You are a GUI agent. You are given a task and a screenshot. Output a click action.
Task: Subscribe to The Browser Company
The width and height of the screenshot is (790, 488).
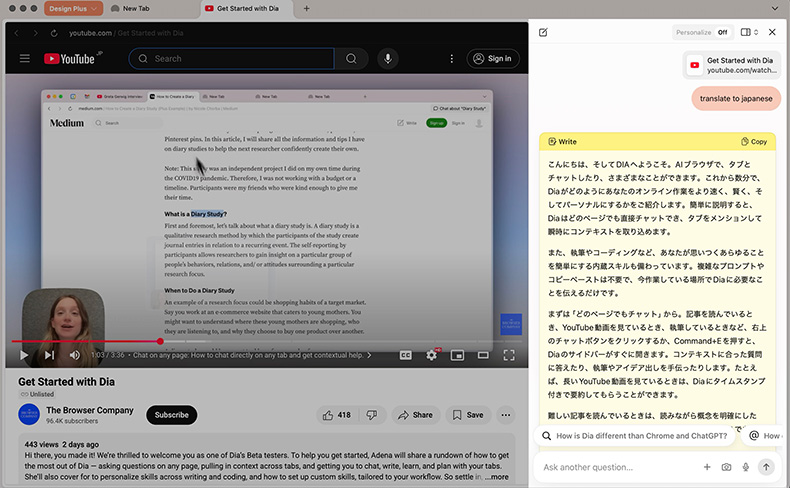tap(171, 415)
